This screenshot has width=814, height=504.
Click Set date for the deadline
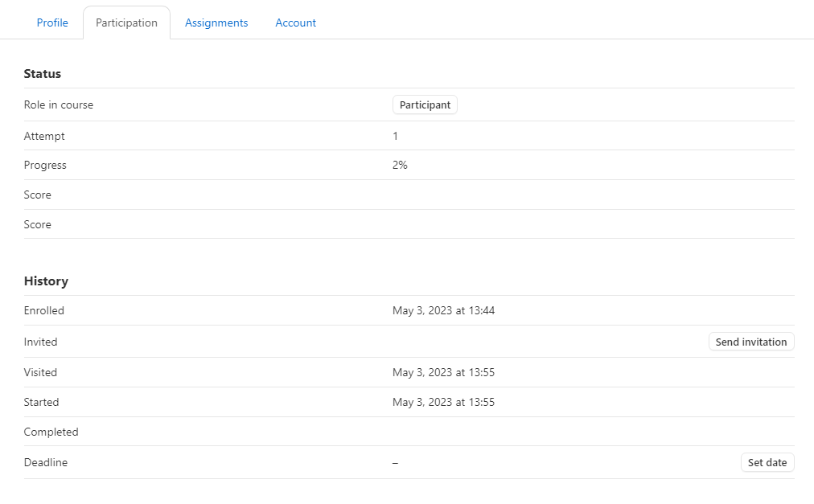click(767, 463)
